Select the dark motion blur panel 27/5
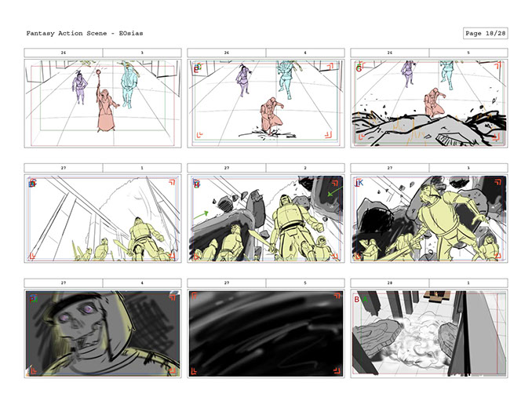Viewport: 532px width, 412px height. tap(266, 334)
